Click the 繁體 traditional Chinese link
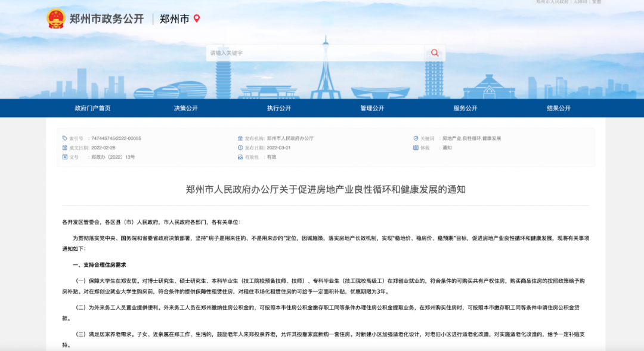 [x=596, y=2]
